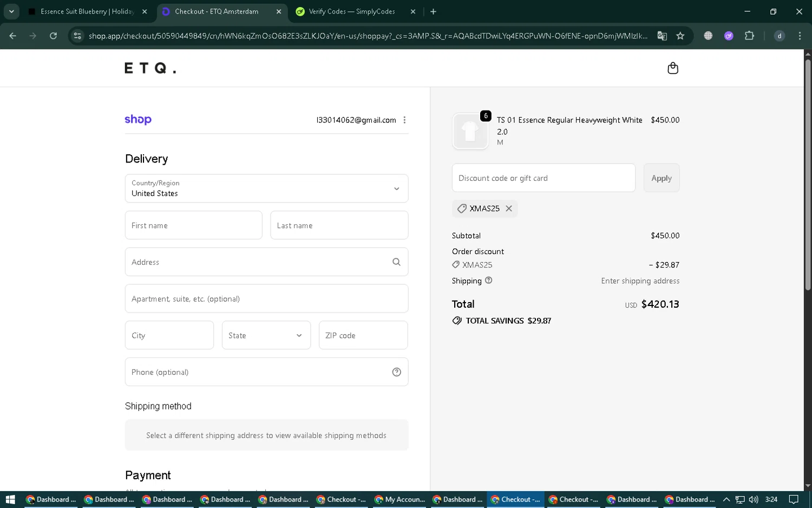The image size is (812, 508).
Task: Click the shipping info question mark icon
Action: click(x=489, y=281)
